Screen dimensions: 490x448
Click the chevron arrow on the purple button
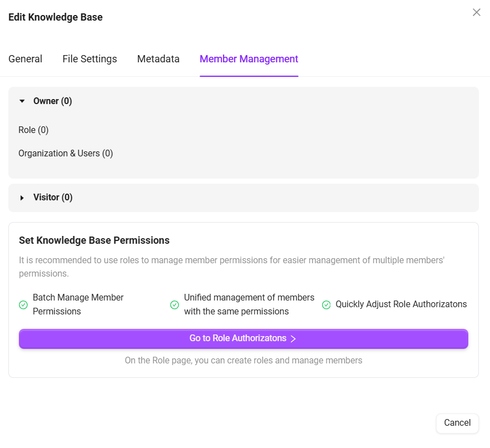point(293,339)
